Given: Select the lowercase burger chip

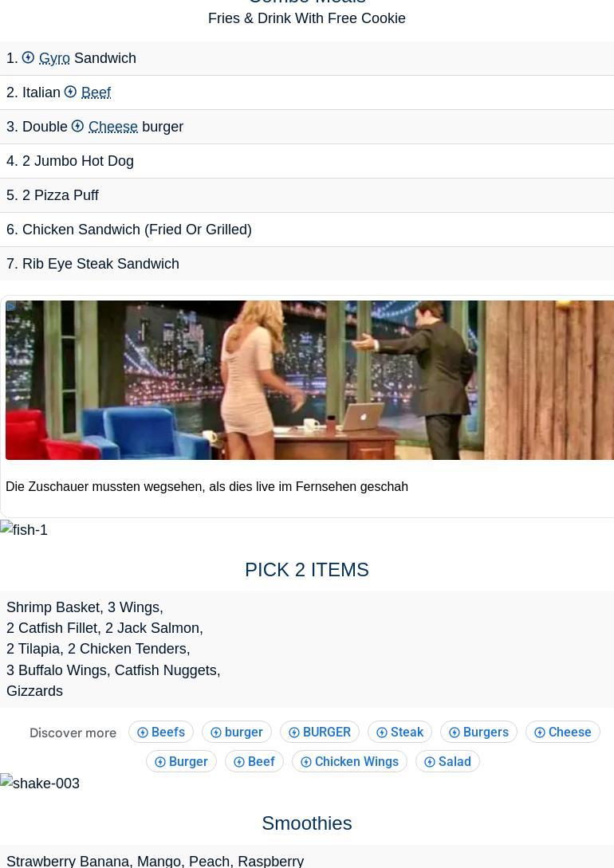Looking at the screenshot, I should point(237,732).
